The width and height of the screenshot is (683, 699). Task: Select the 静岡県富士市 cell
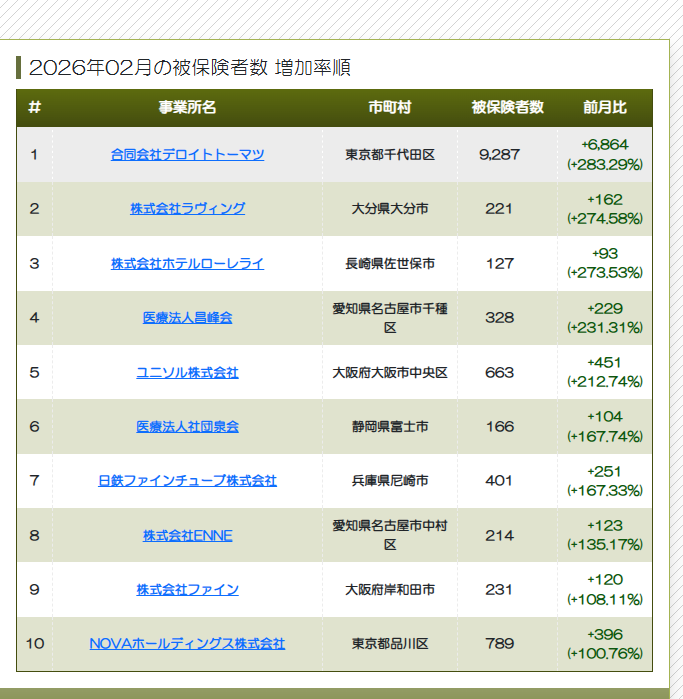[390, 427]
